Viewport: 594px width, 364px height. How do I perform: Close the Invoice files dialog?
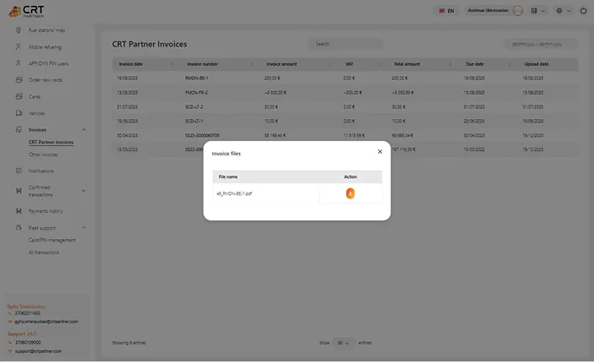point(379,151)
